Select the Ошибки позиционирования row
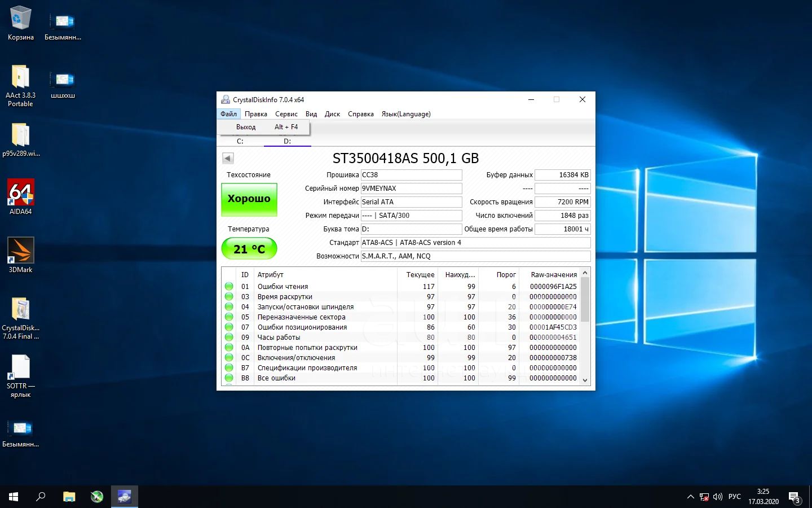The image size is (812, 508). (400, 327)
